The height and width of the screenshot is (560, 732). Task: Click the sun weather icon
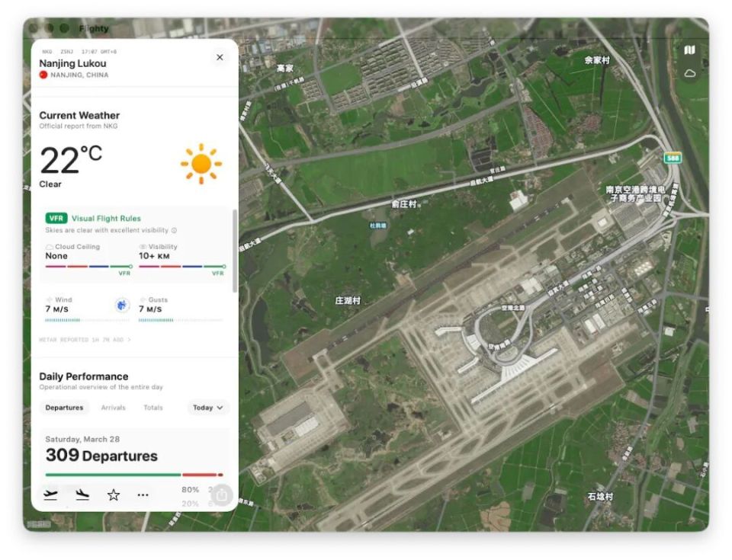coord(201,164)
